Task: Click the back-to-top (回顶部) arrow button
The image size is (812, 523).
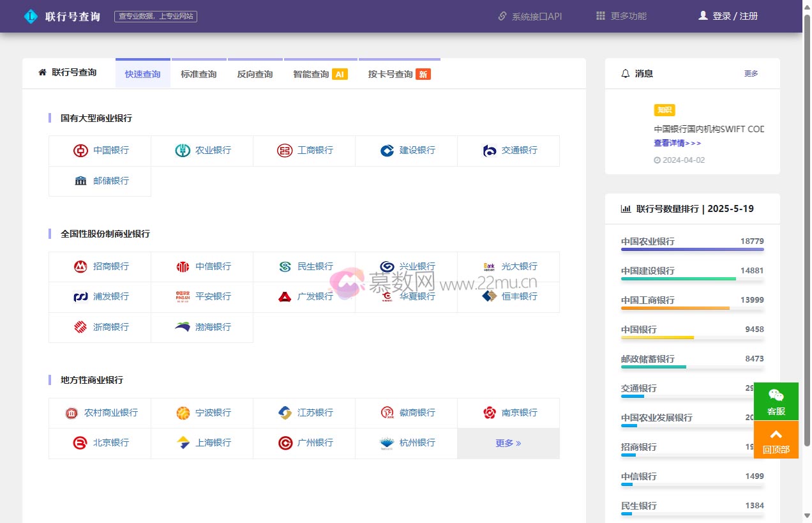Action: pos(776,440)
